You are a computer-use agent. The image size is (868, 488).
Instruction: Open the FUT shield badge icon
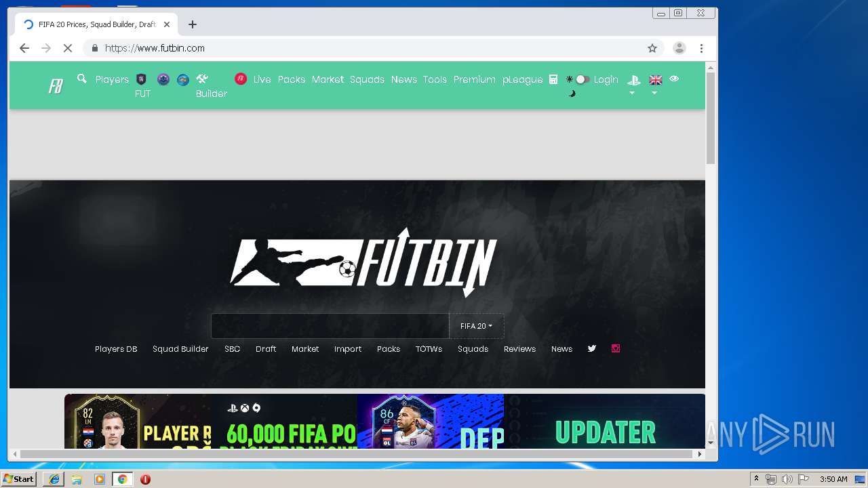(x=141, y=79)
